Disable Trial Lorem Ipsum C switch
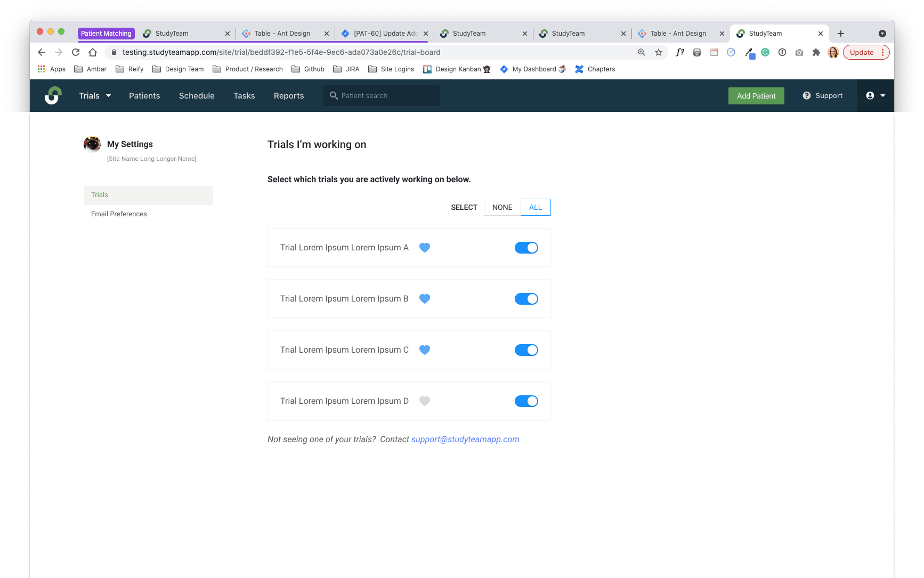Screen dimensions: 924x578 coord(526,350)
